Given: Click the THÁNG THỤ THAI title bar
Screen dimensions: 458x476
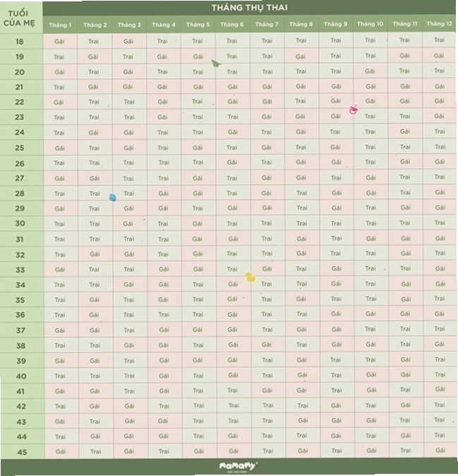Looking at the screenshot, I should (x=249, y=8).
